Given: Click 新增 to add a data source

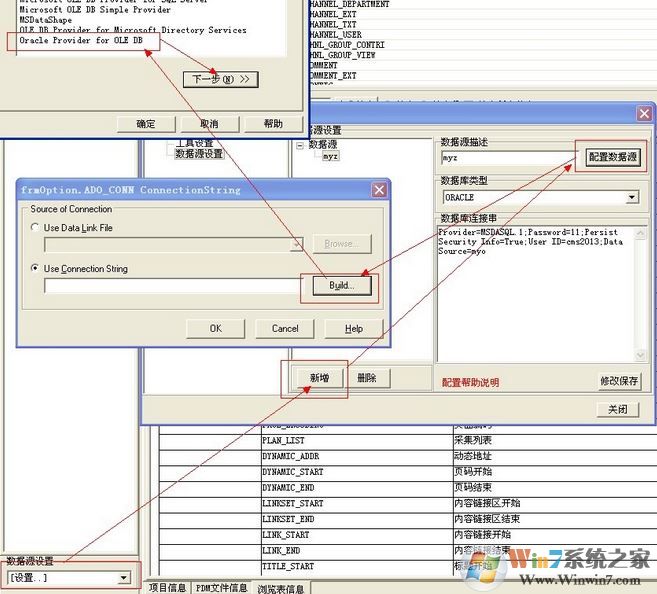Looking at the screenshot, I should pyautogui.click(x=319, y=378).
